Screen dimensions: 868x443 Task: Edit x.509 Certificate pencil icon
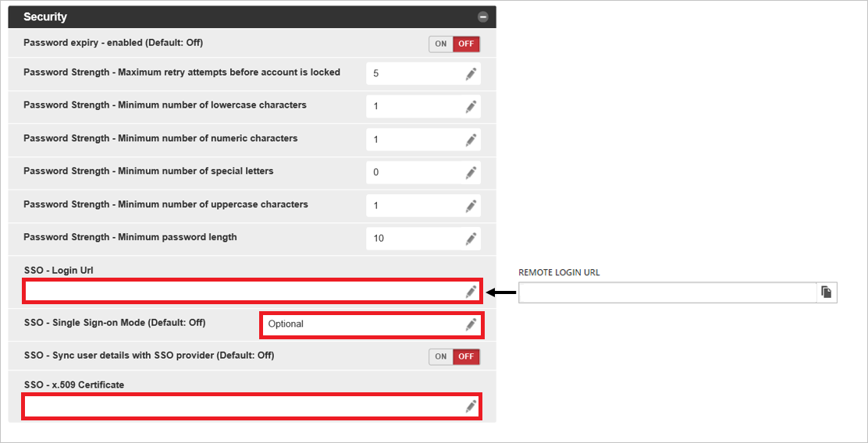pyautogui.click(x=471, y=406)
